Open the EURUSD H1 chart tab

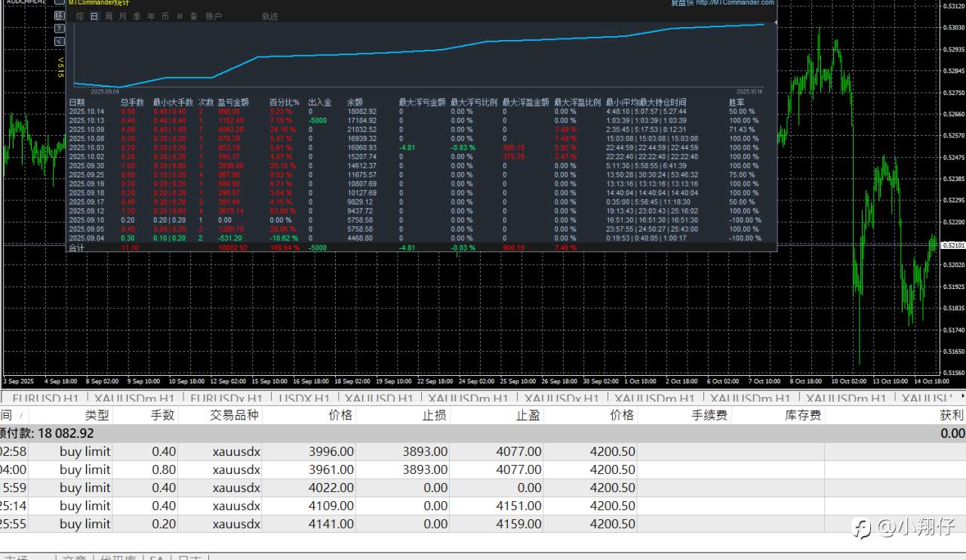coord(47,398)
